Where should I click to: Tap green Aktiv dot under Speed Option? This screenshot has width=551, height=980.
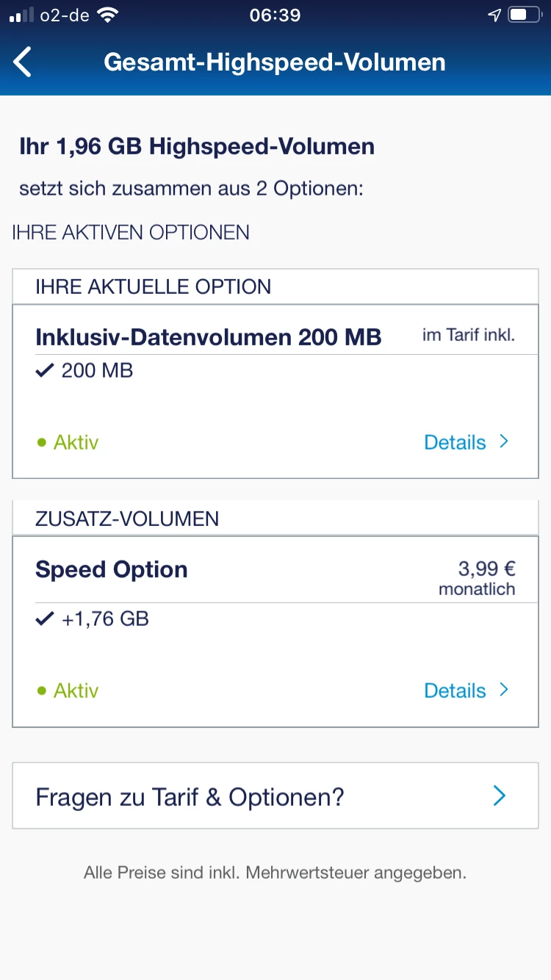point(42,691)
